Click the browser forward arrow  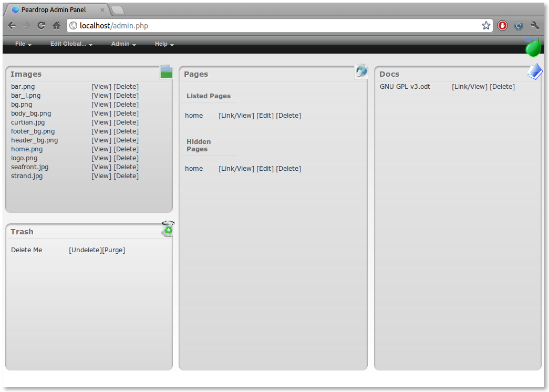[26, 26]
